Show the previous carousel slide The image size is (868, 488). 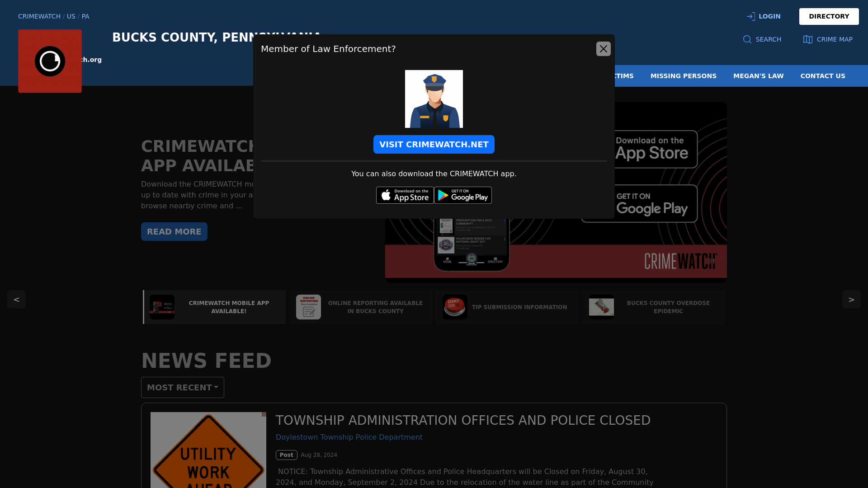(x=16, y=299)
